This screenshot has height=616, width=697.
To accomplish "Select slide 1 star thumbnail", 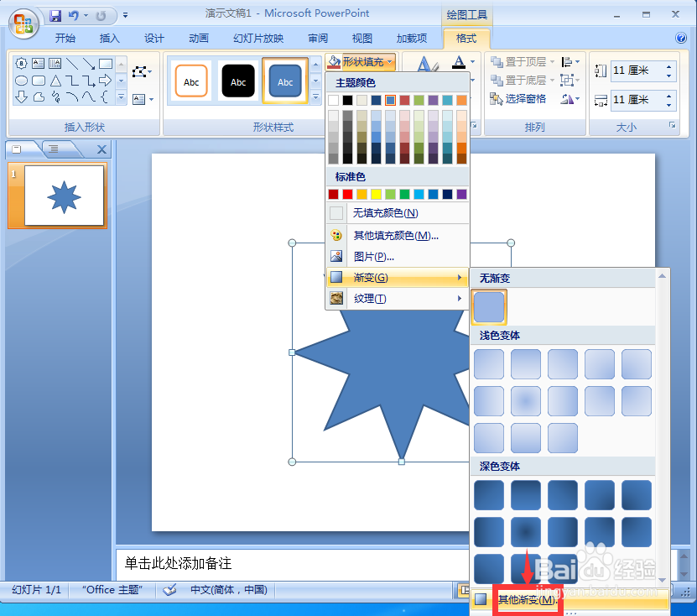I will click(x=64, y=196).
